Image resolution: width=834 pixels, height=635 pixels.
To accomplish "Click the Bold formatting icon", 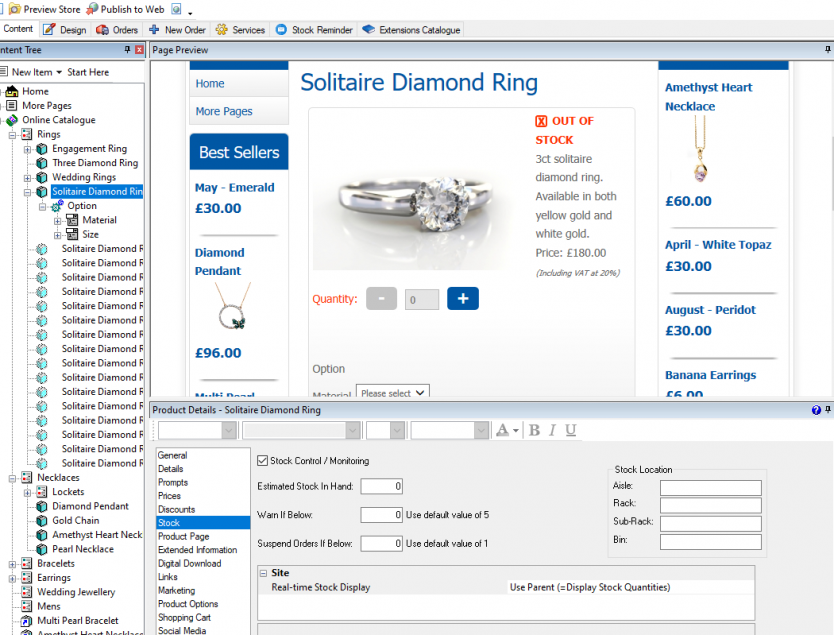I will [x=535, y=430].
